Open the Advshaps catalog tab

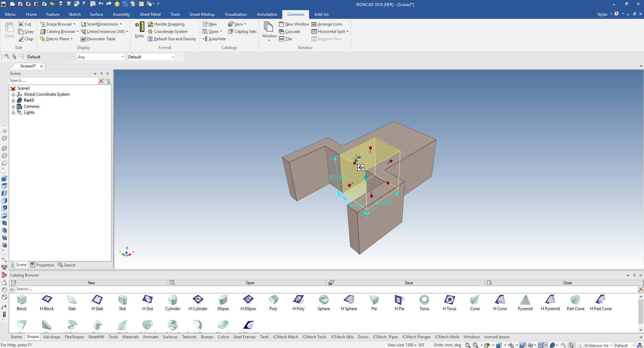[52, 337]
